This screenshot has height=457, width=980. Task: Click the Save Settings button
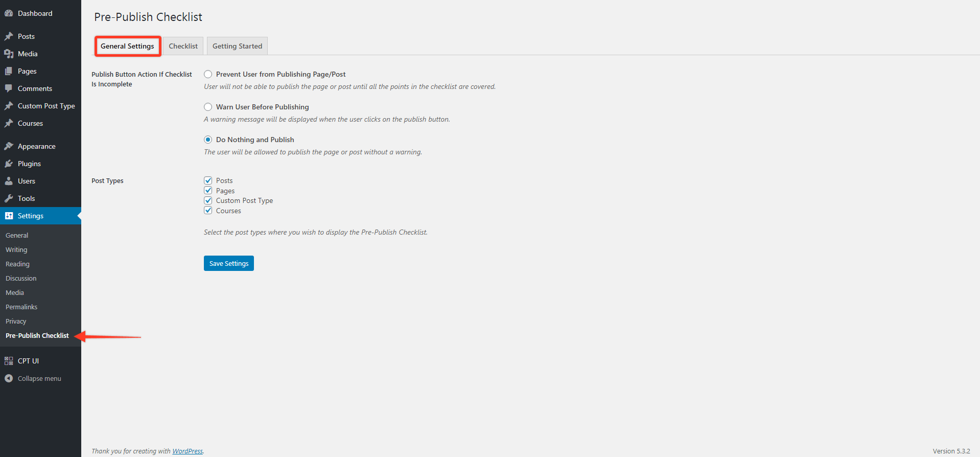[229, 263]
